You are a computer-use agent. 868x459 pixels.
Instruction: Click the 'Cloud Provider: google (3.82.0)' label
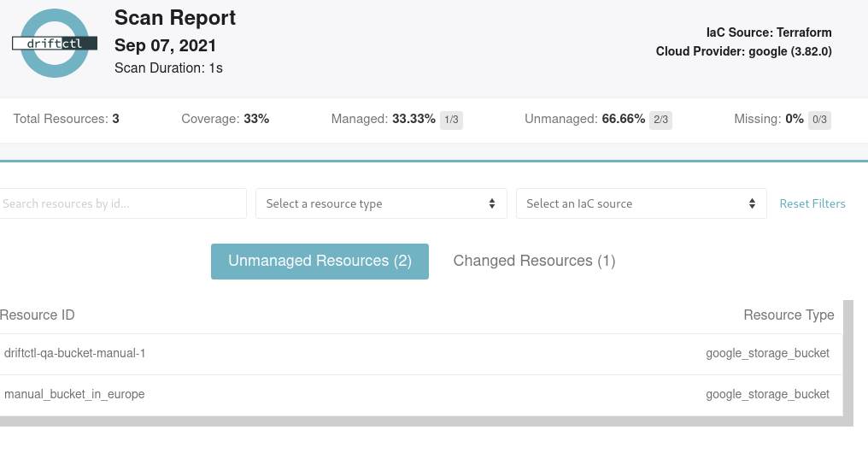click(743, 51)
